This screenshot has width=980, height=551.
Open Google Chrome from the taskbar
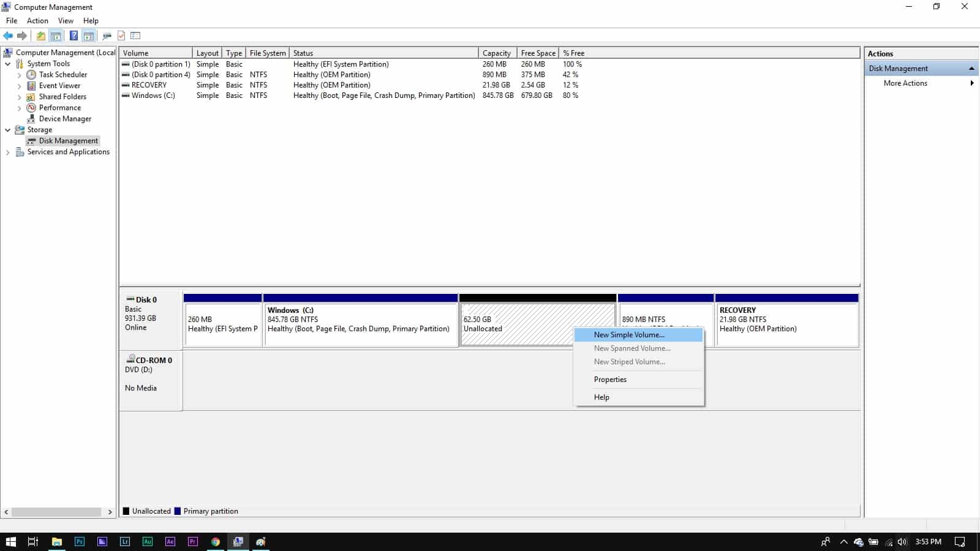click(215, 541)
